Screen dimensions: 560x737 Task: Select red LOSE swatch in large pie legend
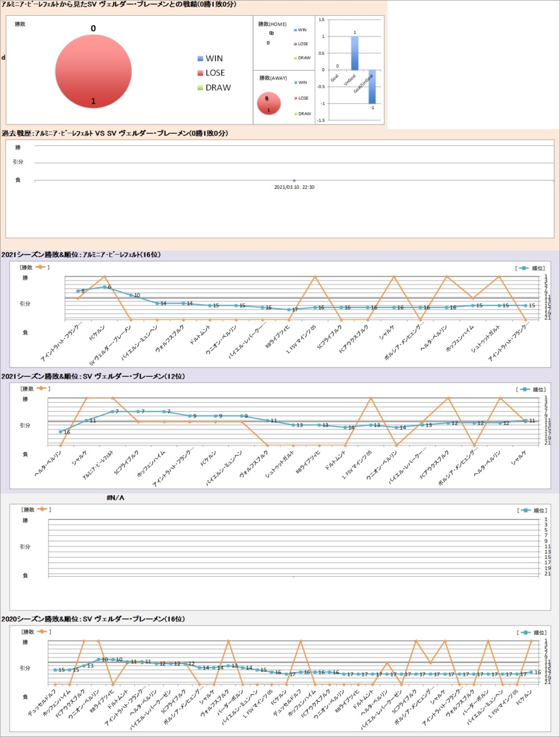[200, 73]
